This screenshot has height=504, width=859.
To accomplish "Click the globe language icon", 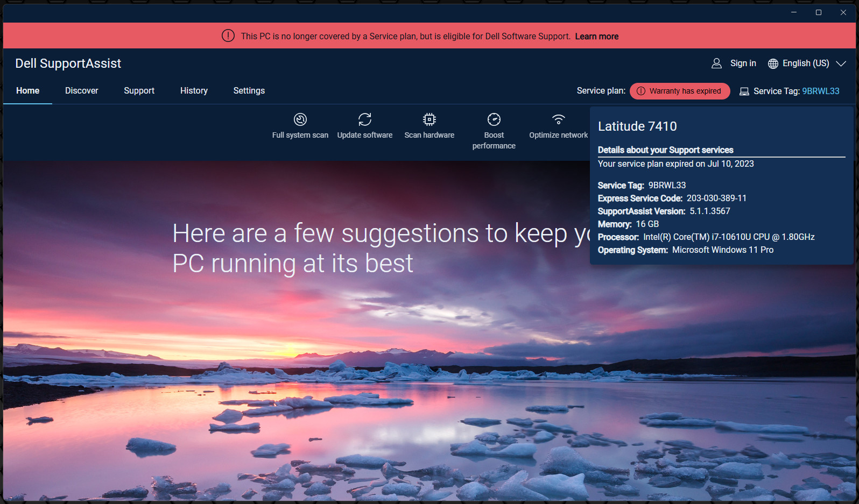I will 773,63.
